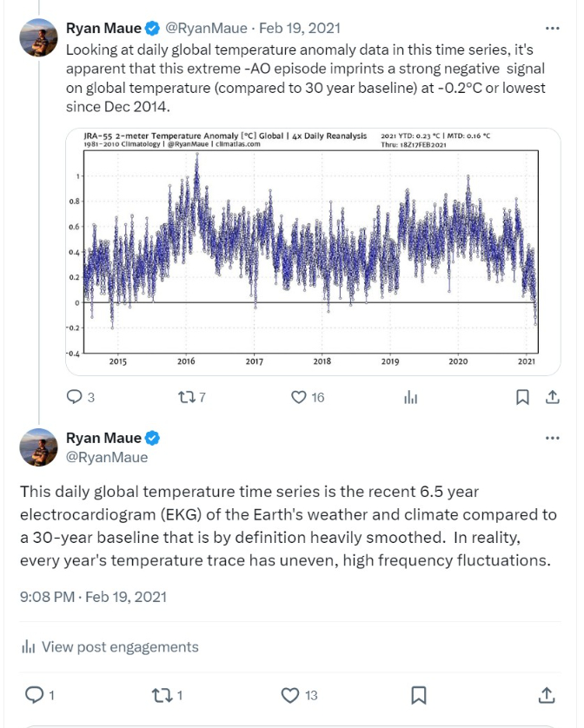The height and width of the screenshot is (728, 584).
Task: View analytics icon on first tweet
Action: click(411, 397)
